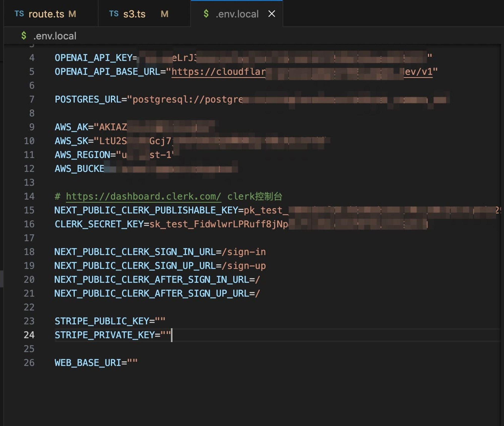Open the dashboard.clerk.com link in comment
This screenshot has height=426, width=504.
(x=144, y=196)
